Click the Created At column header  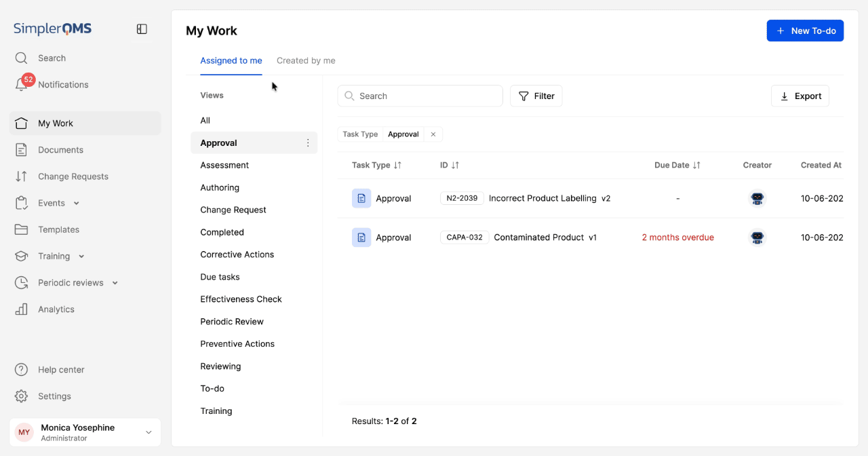(821, 165)
